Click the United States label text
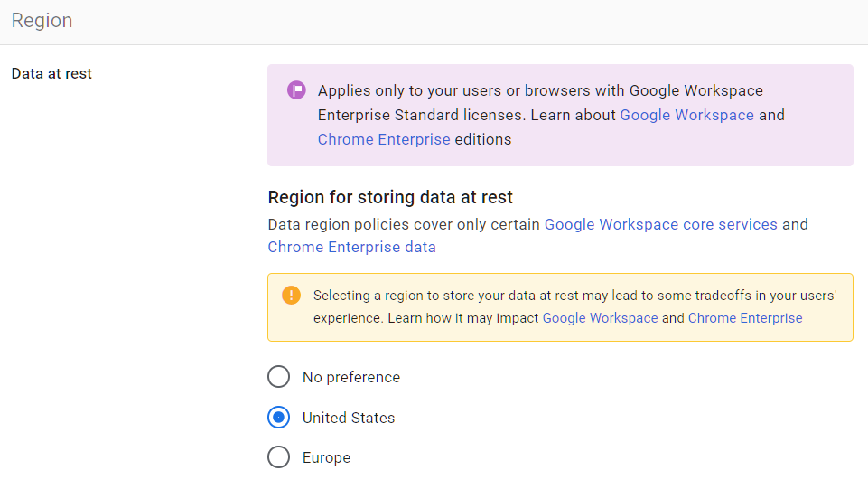The height and width of the screenshot is (480, 868). tap(349, 418)
